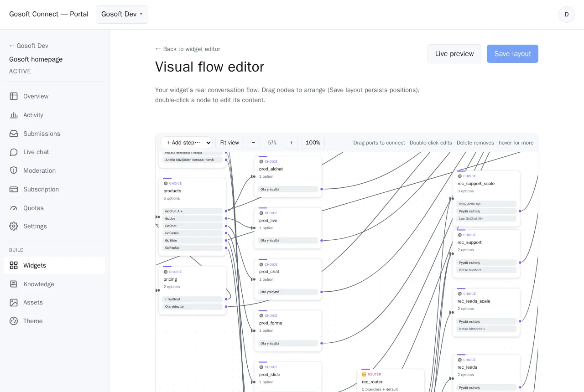This screenshot has height=392, width=584.
Task: Click the choice icon on prod_forms node
Action: pyautogui.click(x=261, y=315)
